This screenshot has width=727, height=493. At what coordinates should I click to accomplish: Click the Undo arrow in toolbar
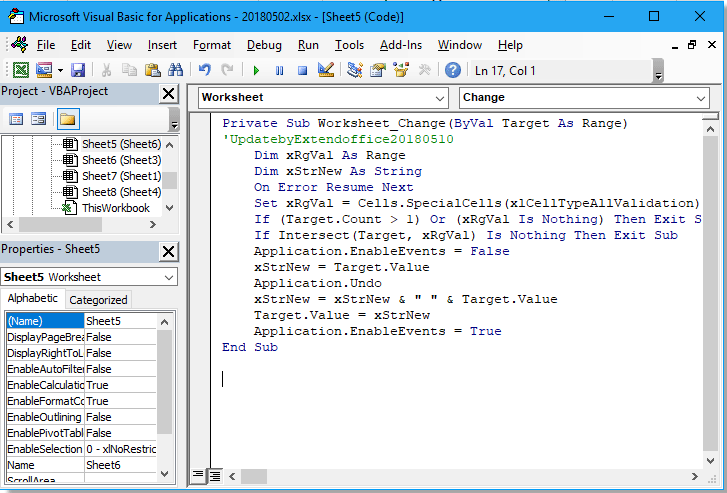tap(204, 70)
